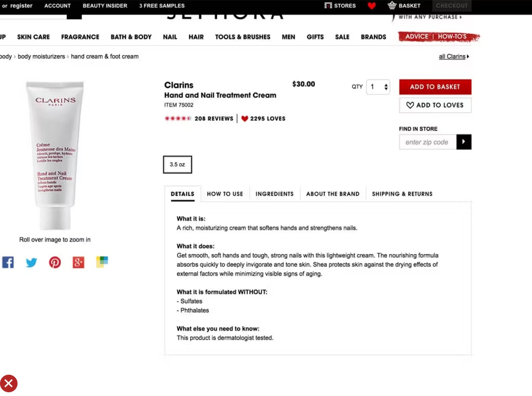Switch to the INGREDIENTS tab
This screenshot has height=396, width=532.
(x=274, y=194)
